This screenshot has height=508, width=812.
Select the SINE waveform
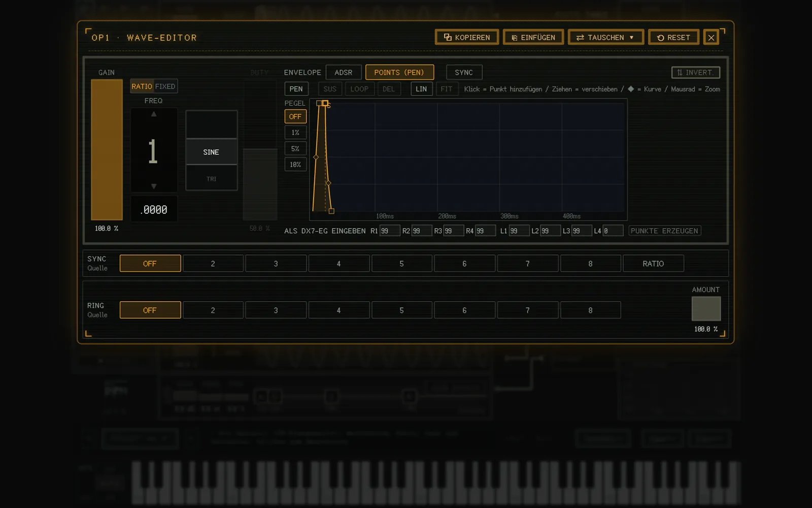tap(211, 152)
